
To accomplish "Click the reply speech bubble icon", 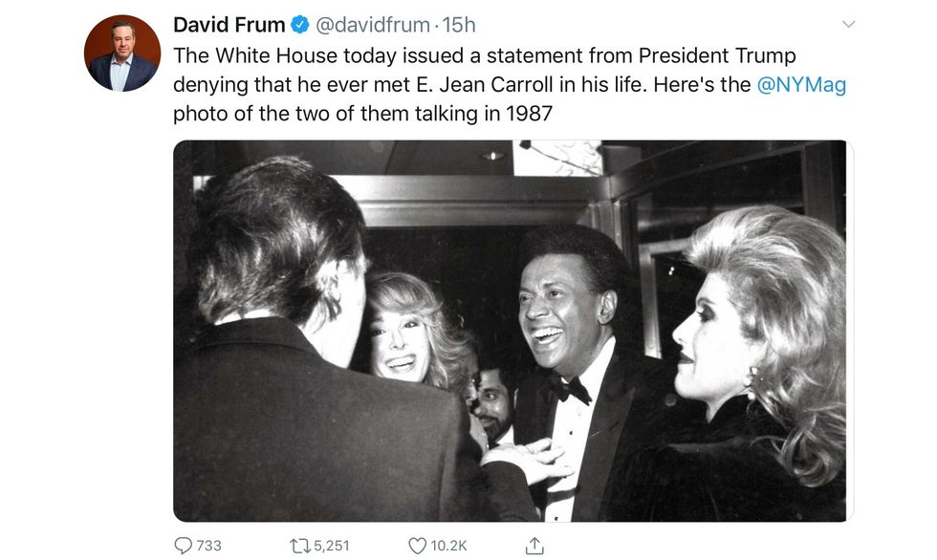I will coord(183,545).
